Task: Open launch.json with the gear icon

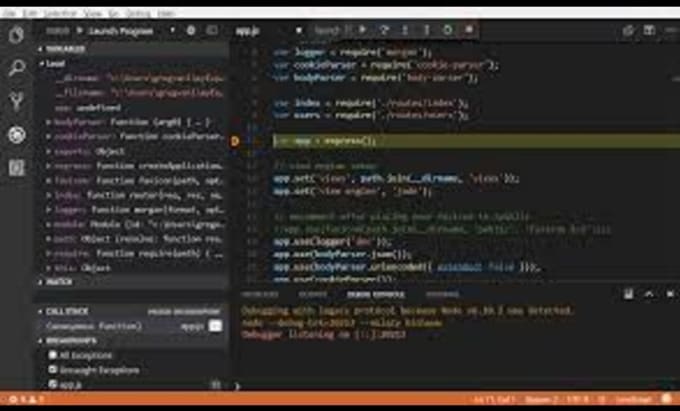Action: (x=191, y=30)
